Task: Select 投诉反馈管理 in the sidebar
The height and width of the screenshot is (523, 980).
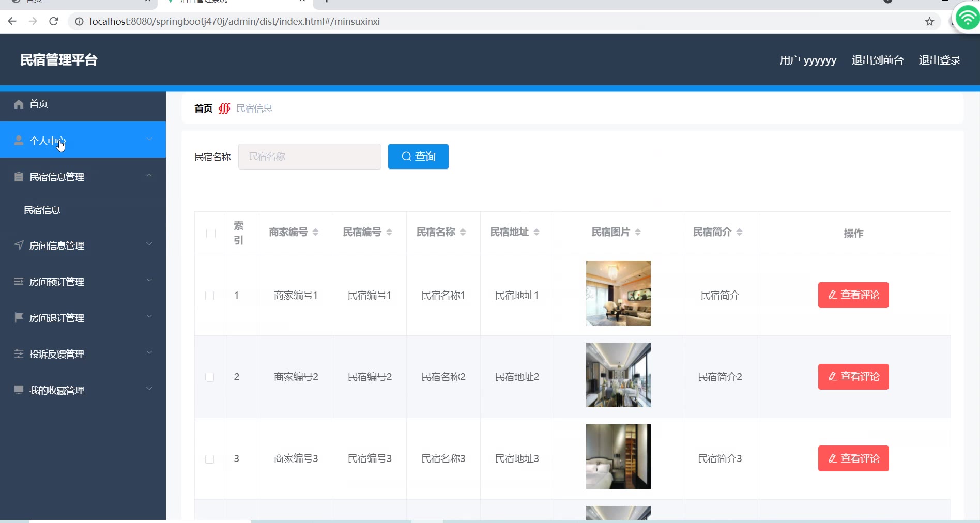Action: point(83,354)
